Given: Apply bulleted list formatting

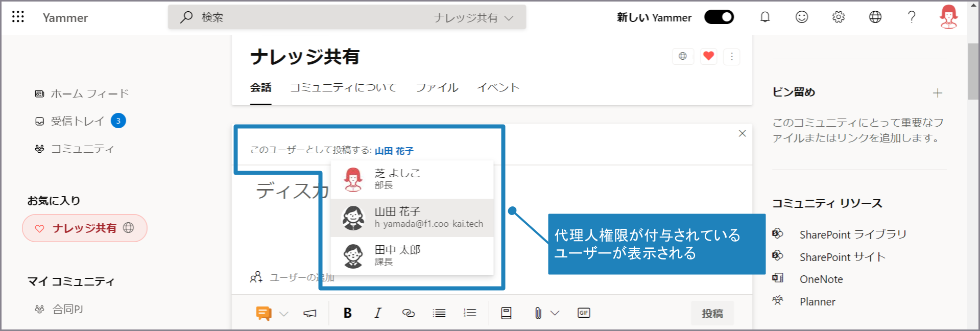Looking at the screenshot, I should coord(439,313).
